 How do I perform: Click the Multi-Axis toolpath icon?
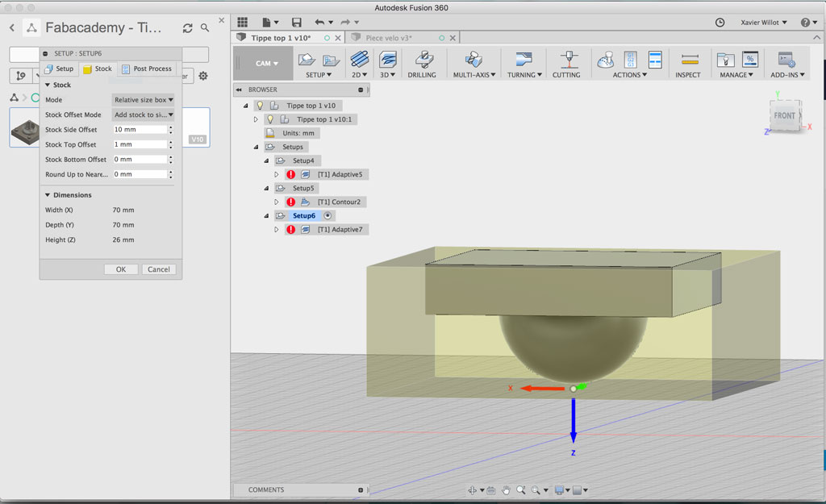click(473, 60)
